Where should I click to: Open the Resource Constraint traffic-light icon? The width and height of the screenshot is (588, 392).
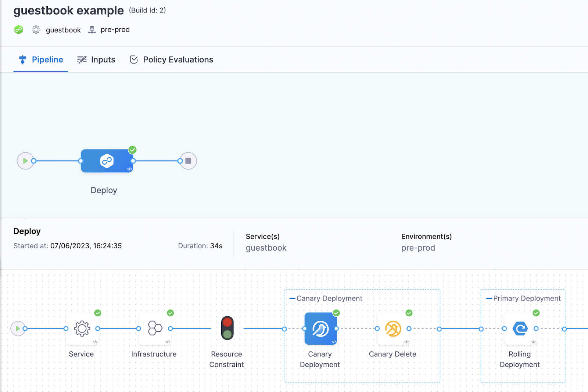pos(227,328)
